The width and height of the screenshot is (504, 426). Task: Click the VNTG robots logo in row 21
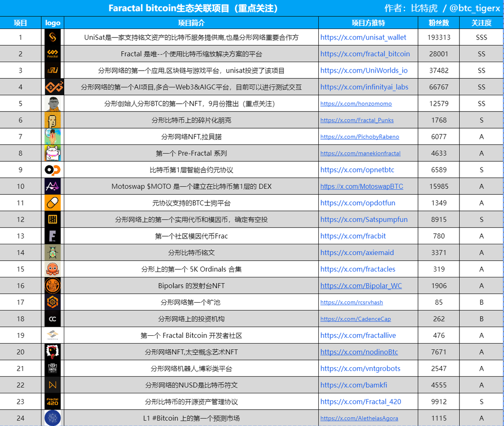52,369
